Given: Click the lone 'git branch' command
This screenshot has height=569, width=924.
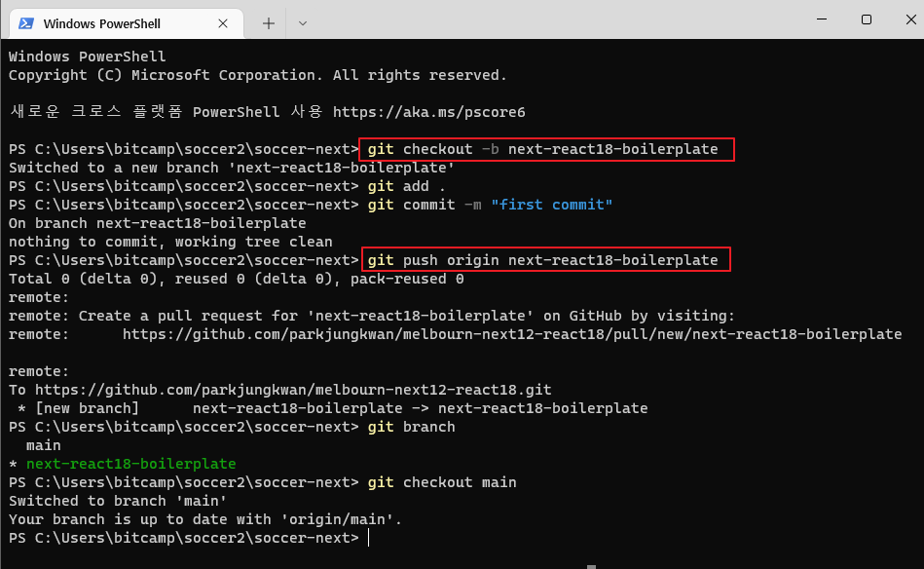Looking at the screenshot, I should click(411, 427).
